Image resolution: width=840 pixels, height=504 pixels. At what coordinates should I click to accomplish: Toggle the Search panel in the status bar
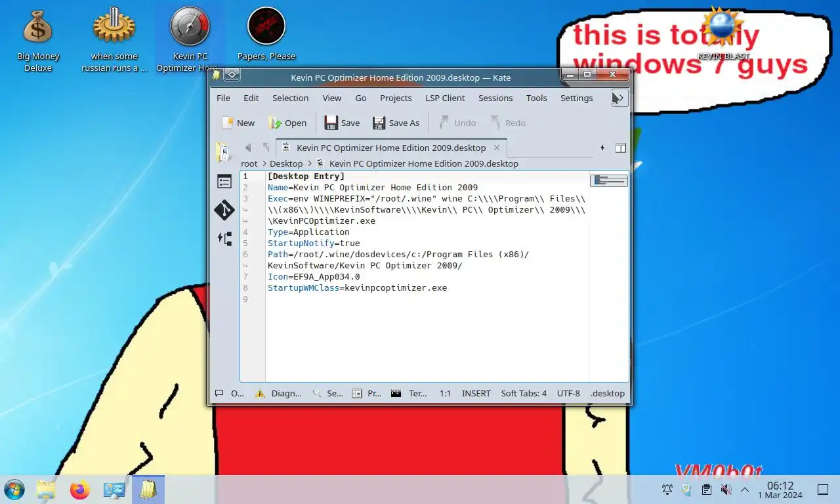[x=327, y=393]
